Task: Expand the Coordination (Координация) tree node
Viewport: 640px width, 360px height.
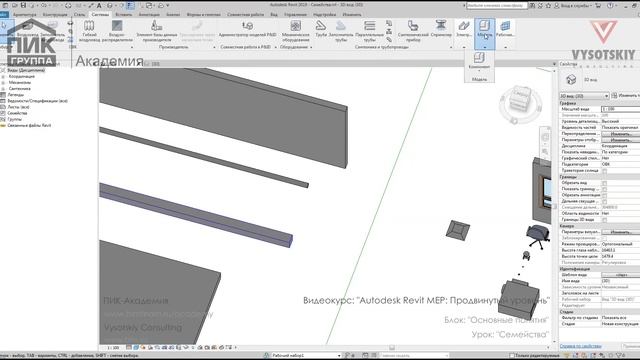Action: click(x=3, y=76)
